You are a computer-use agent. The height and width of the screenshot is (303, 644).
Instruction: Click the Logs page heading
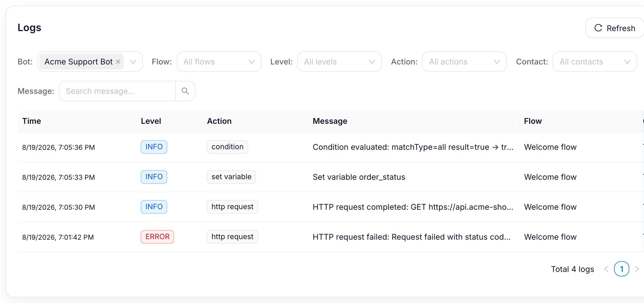(x=29, y=28)
